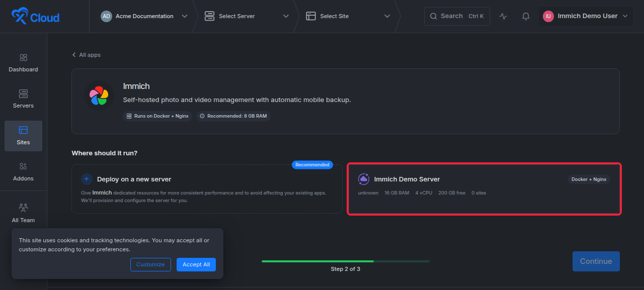The image size is (644, 290).
Task: Click the Runs on Docker + Nginx badge
Action: 157,116
